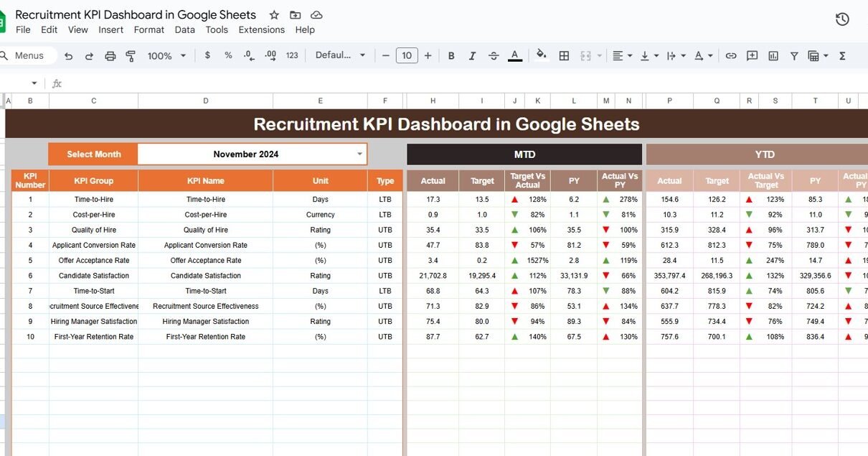The width and height of the screenshot is (868, 456).
Task: Select KPI Name cell 'Cost-per-Hire'
Action: pos(206,215)
